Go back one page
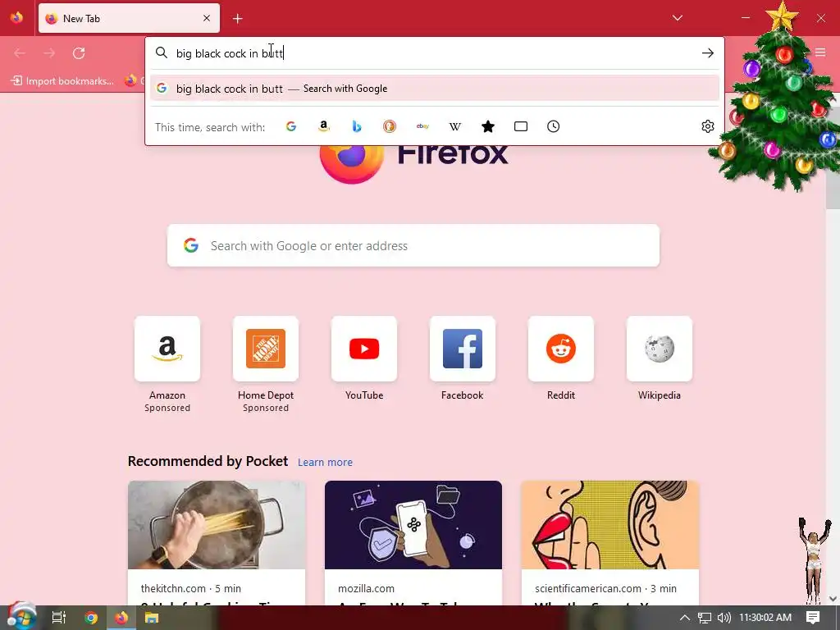Viewport: 840px width, 630px height. pyautogui.click(x=20, y=53)
